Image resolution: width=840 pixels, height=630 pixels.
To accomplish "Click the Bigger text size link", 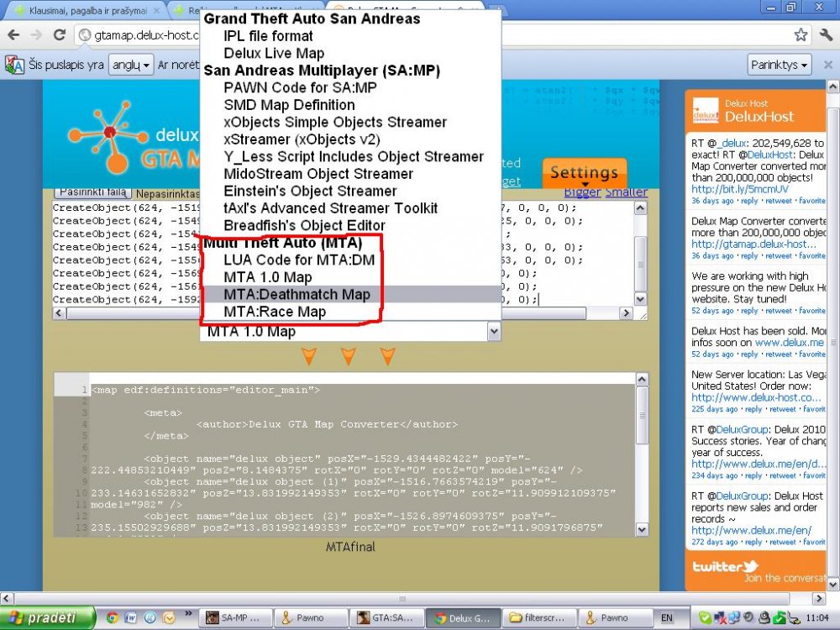I will click(582, 192).
